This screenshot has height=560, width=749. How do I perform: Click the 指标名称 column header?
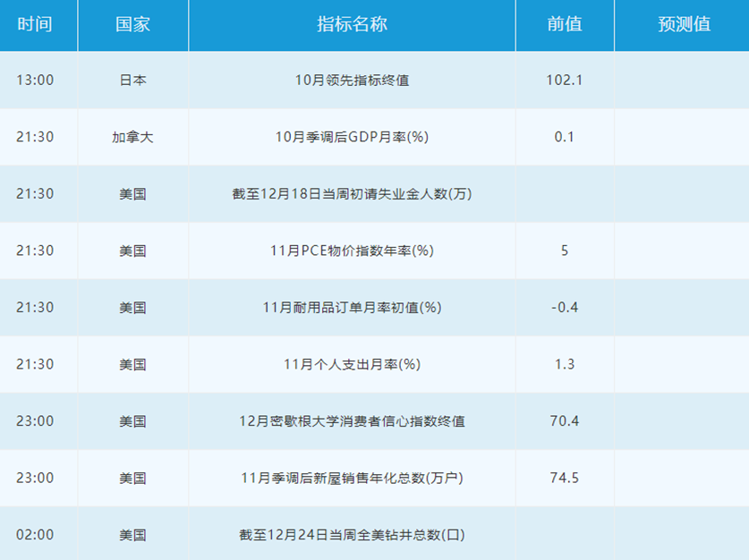click(352, 24)
